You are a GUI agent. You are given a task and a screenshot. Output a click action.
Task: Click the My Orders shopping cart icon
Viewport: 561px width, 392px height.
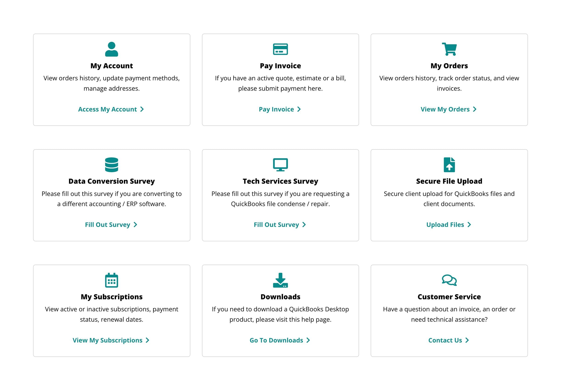coord(449,49)
